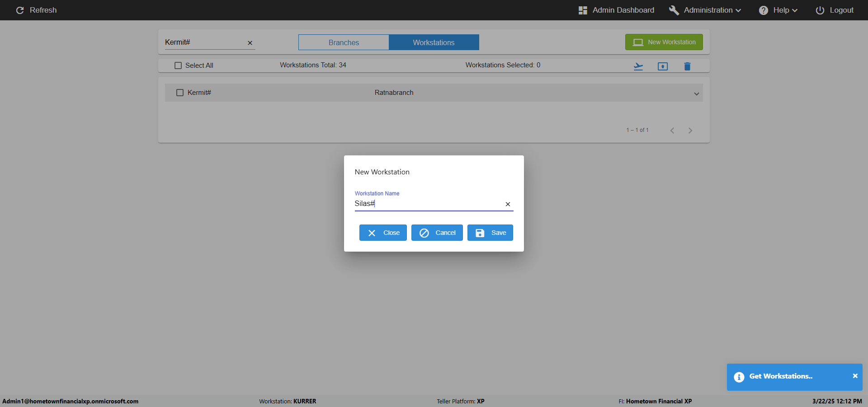This screenshot has width=868, height=407.
Task: Click the Workstations Total: 34 text
Action: click(x=313, y=65)
